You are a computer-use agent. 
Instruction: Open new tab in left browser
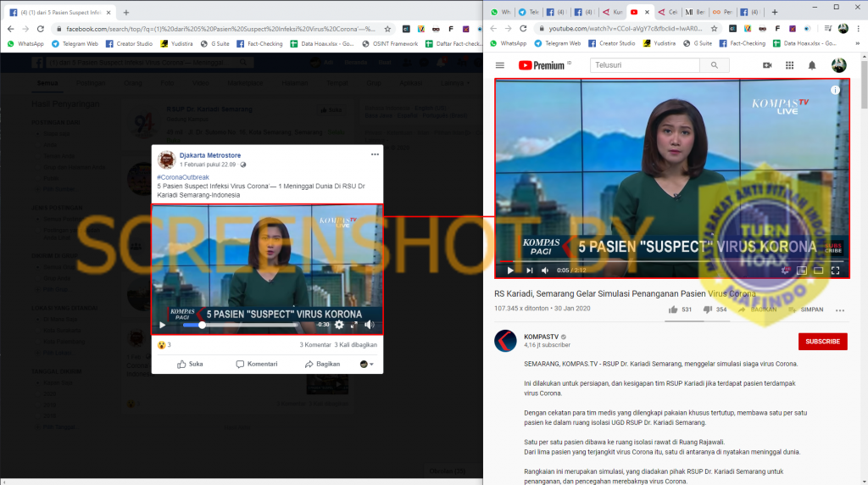click(126, 12)
